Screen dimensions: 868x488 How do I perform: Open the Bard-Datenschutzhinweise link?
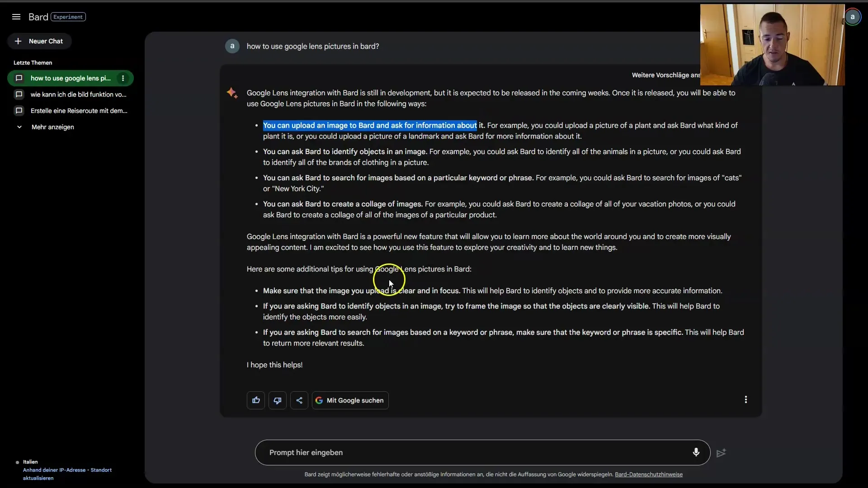point(649,474)
